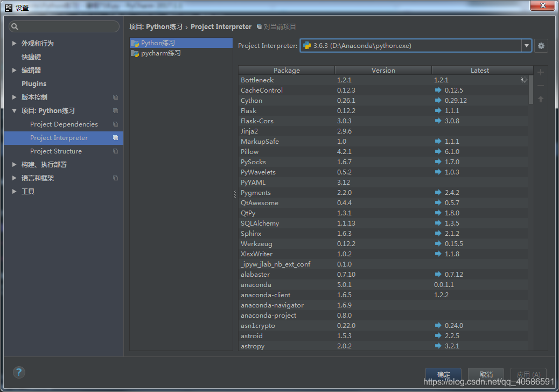Open the Project Interpreter dropdown arrow
Viewport: 559px width, 392px height.
(527, 46)
